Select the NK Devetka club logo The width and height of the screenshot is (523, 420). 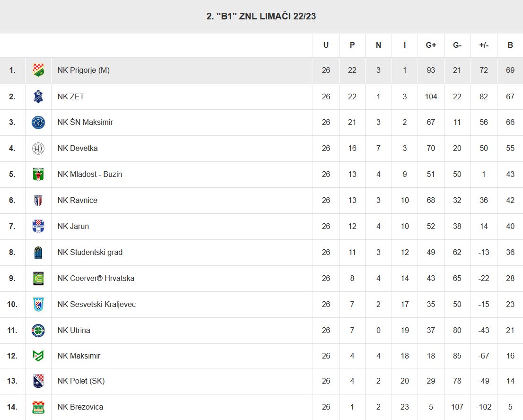point(38,149)
